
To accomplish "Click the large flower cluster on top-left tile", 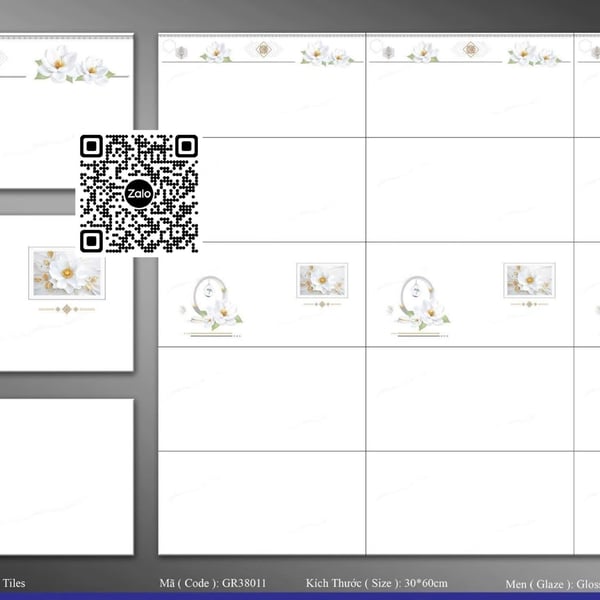I will click(74, 64).
